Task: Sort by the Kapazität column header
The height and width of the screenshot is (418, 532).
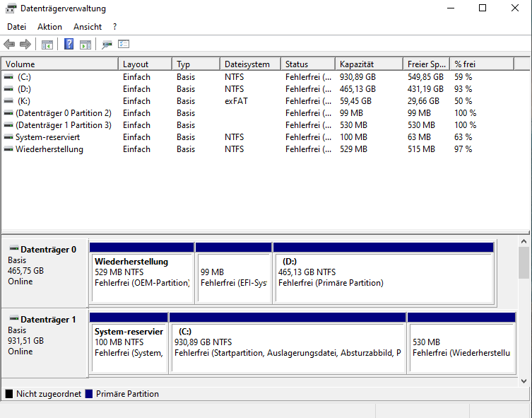Action: 369,64
